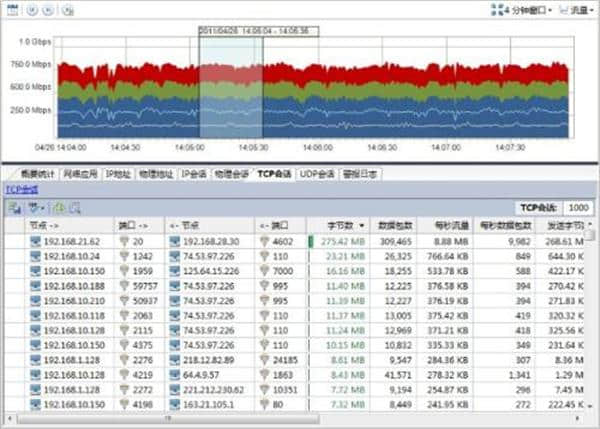Screen dimensions: 600x429
Task: Click the export icon in TCP session toolbar
Action: coord(15,207)
